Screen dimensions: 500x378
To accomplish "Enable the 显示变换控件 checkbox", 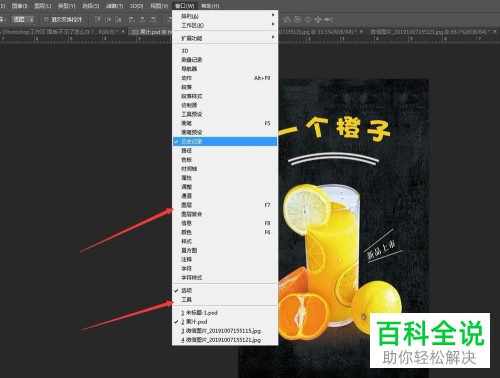I will click(47, 19).
